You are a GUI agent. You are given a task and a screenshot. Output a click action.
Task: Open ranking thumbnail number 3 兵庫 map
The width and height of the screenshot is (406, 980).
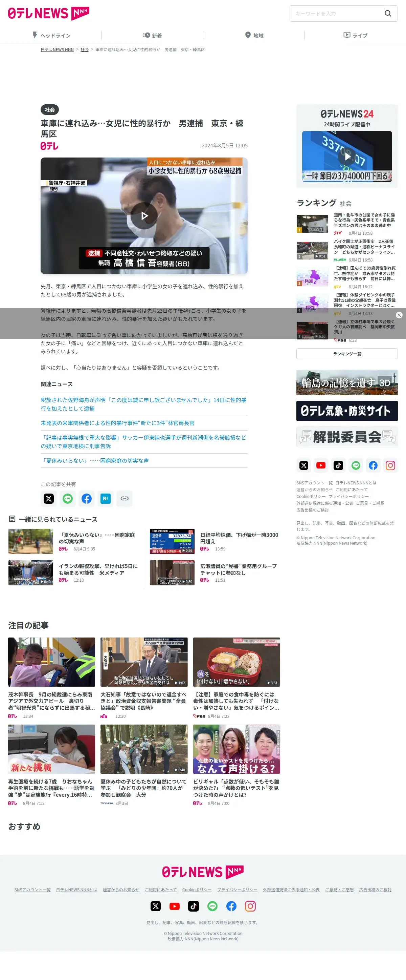click(x=312, y=278)
